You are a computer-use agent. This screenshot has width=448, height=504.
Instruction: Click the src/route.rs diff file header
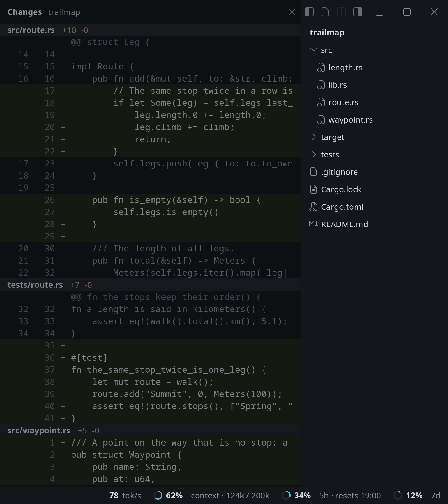point(150,30)
